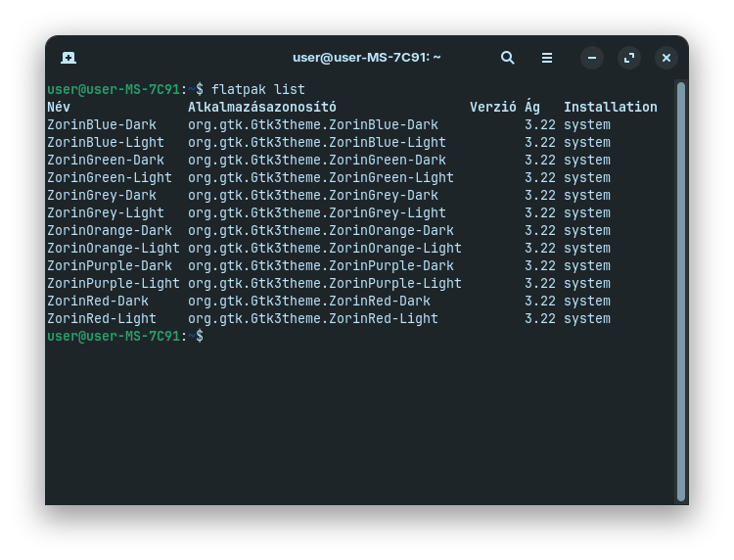Maximize the terminal window
Image resolution: width=734 pixels, height=560 pixels.
pos(629,58)
